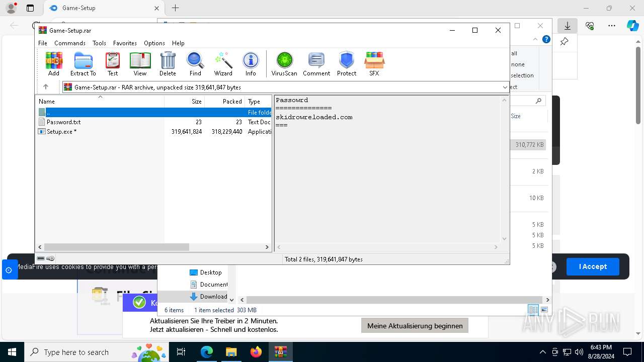Switch Explorer to details view icon
Screen dimensions: 644x362
pyautogui.click(x=533, y=310)
